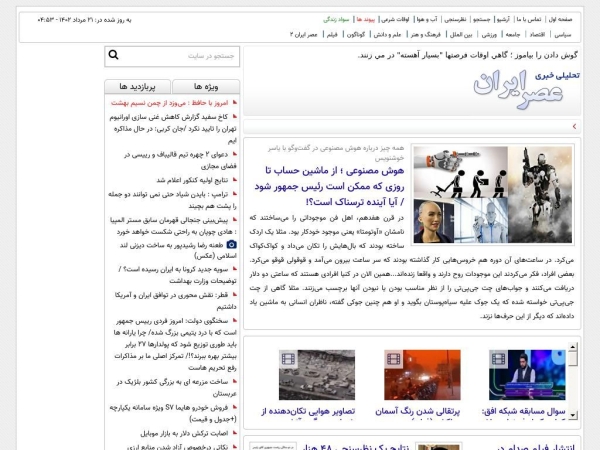Open aerial traffic video thumbnail
The width and height of the screenshot is (600, 450).
point(317,375)
